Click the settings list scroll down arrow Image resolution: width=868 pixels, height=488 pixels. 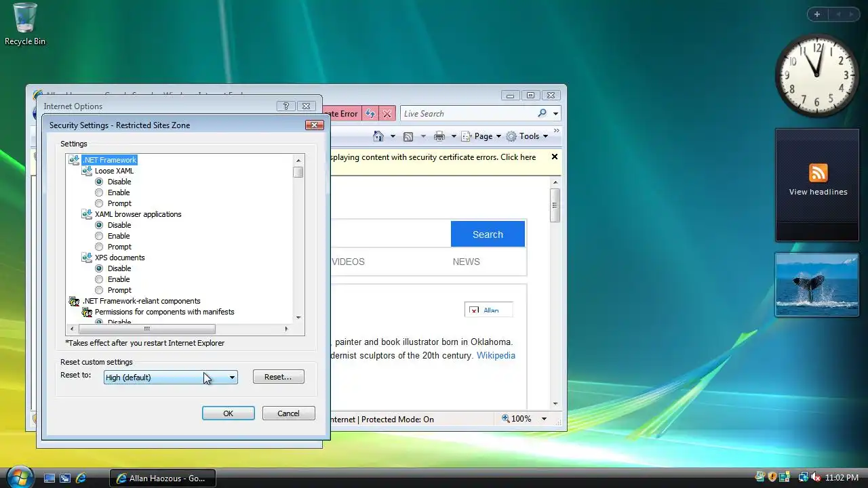click(x=298, y=318)
